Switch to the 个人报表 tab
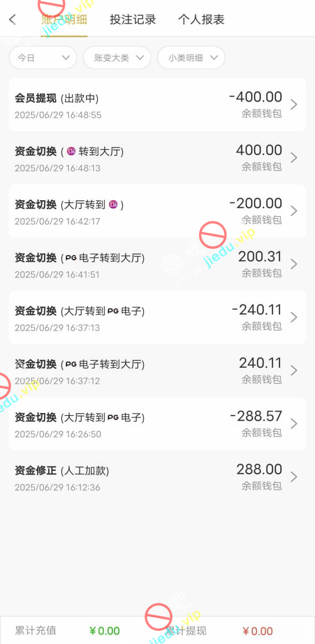 pos(201,20)
